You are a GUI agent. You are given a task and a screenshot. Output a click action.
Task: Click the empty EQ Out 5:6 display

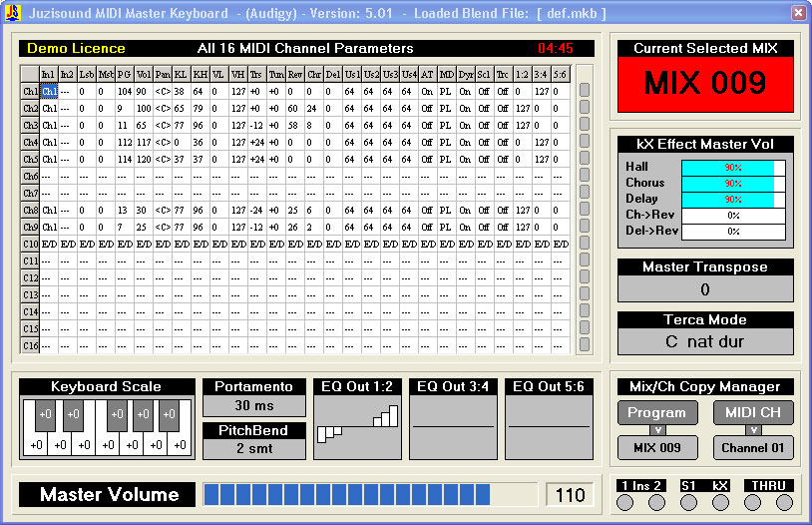(548, 426)
